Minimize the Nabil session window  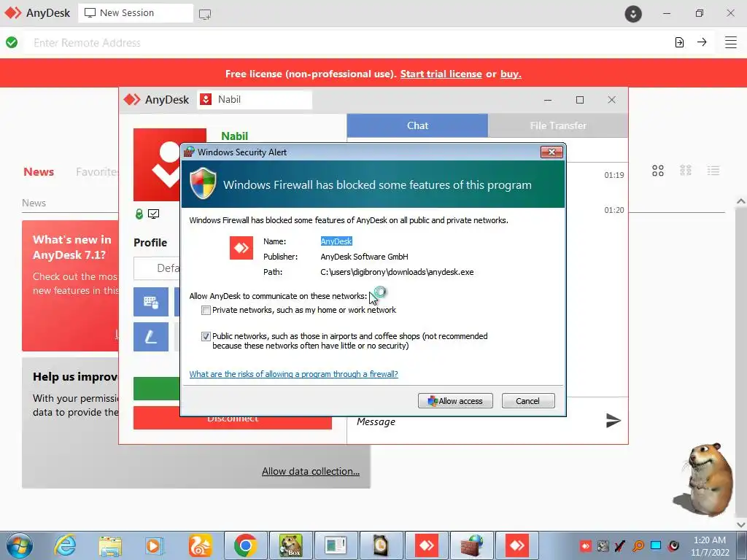pos(548,100)
